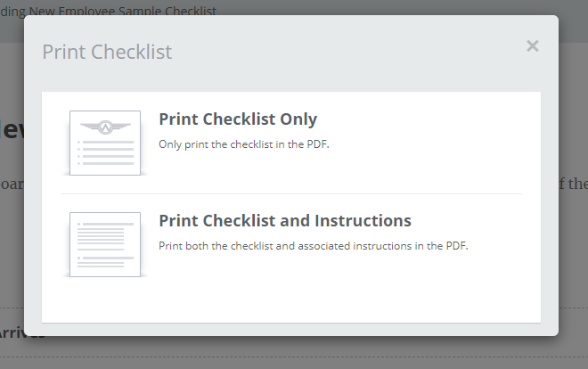Click empty white area below instructions option

click(291, 300)
